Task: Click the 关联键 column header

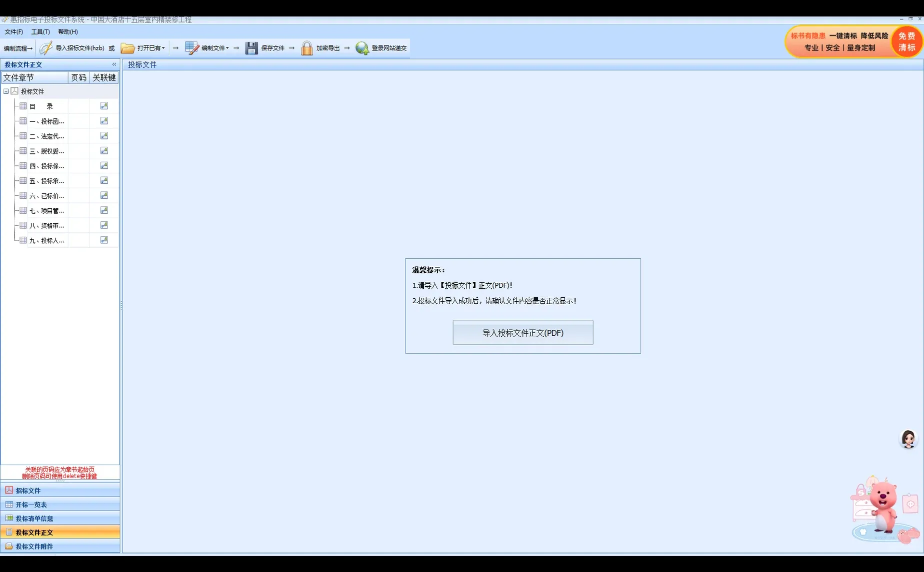Action: click(x=104, y=77)
